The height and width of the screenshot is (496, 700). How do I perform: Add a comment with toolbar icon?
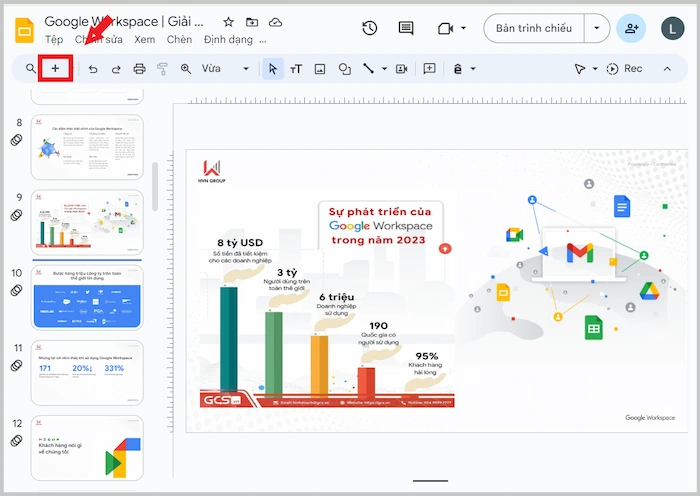(429, 68)
